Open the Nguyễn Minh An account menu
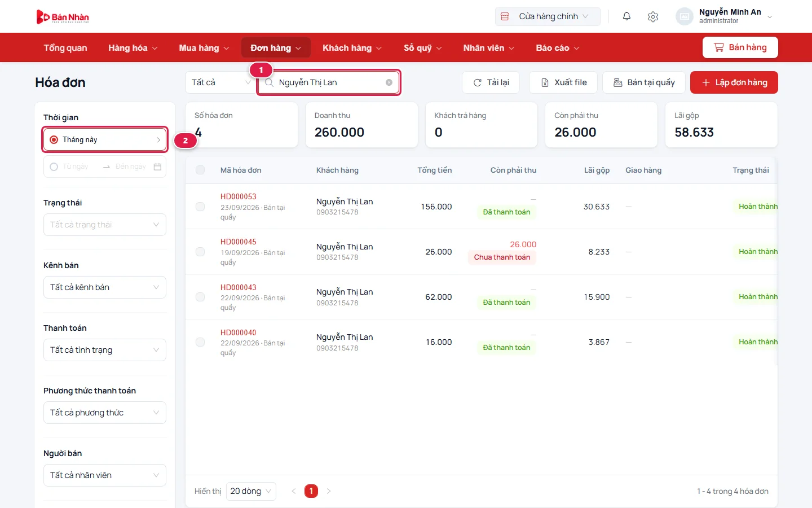Screen dimensions: 812x508 click(x=725, y=16)
